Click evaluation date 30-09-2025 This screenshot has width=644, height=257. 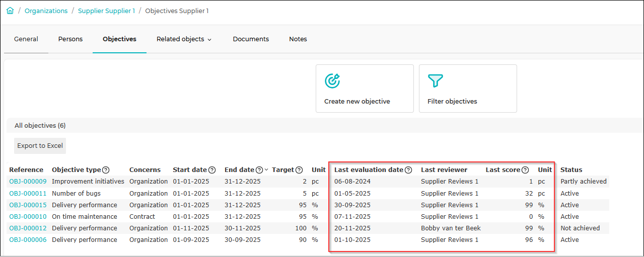pyautogui.click(x=352, y=205)
